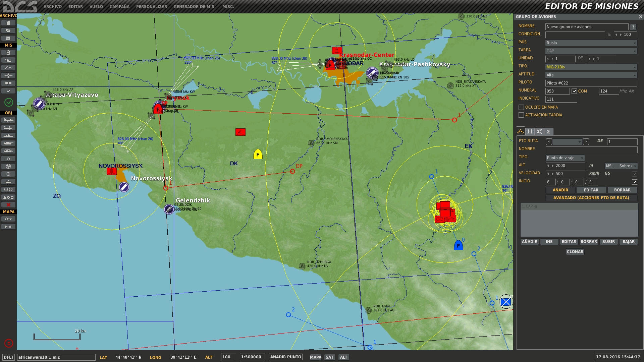Open the ARCHIVO menu
This screenshot has height=362, width=644.
[x=53, y=7]
